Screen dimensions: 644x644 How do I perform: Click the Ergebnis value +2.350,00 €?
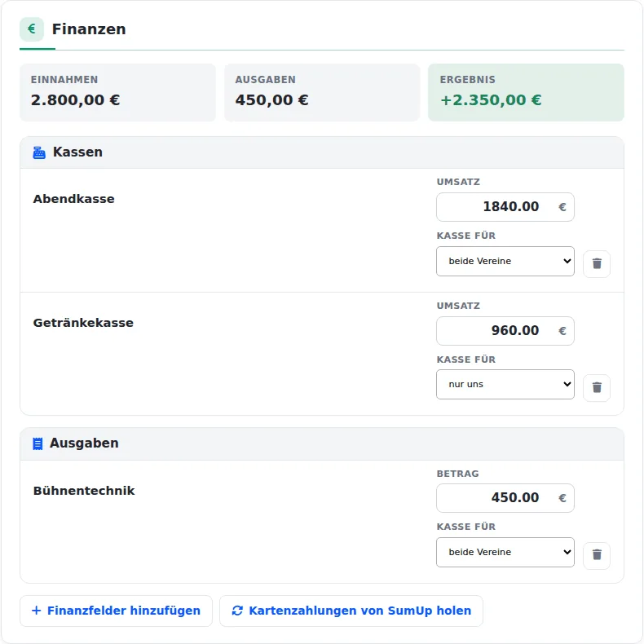click(491, 99)
